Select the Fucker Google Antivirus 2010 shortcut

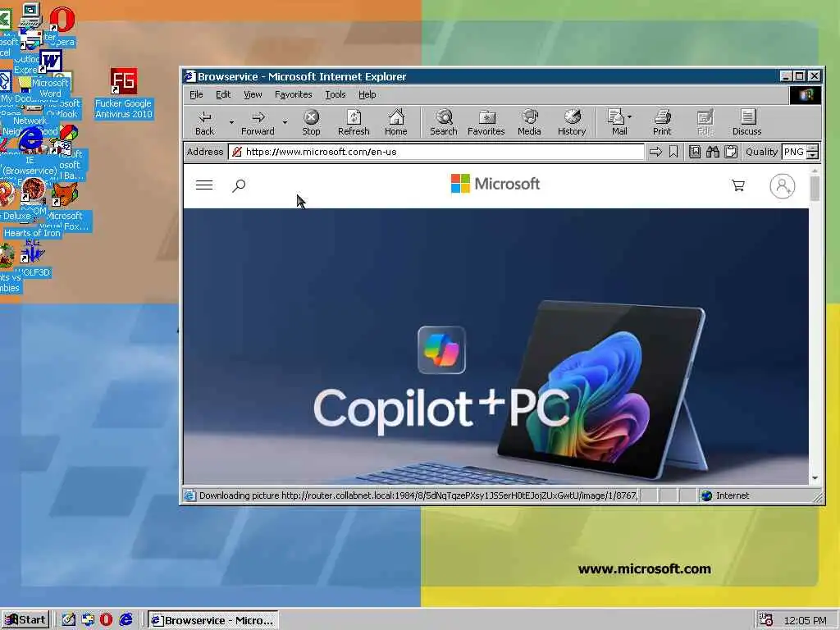pos(124,94)
